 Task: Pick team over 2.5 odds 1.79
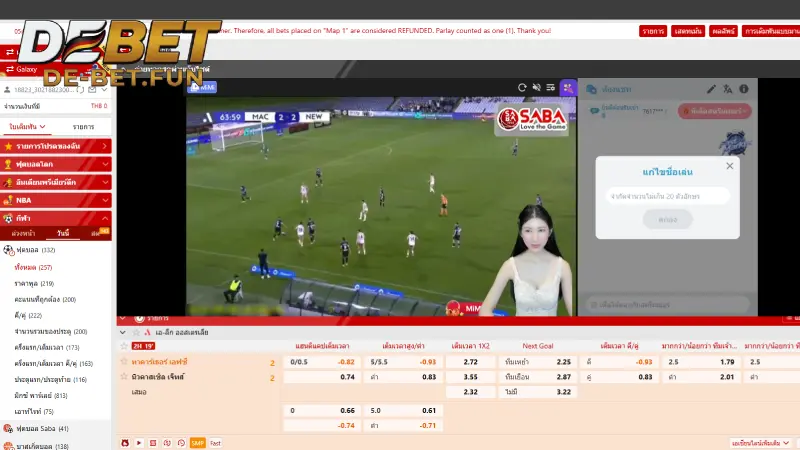coord(702,362)
